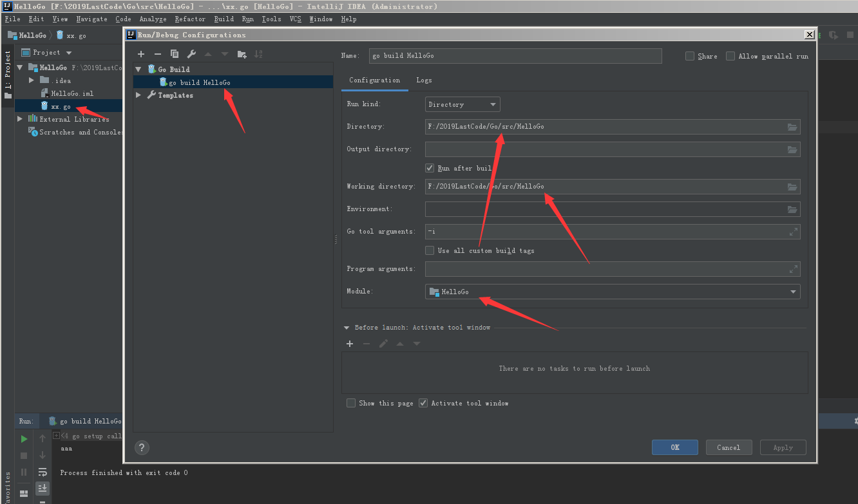Expand Templates tree node
This screenshot has height=504, width=858.
(138, 95)
